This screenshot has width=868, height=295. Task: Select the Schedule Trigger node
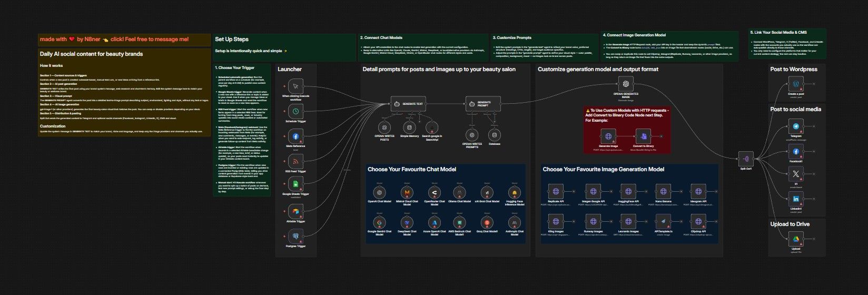[295, 111]
